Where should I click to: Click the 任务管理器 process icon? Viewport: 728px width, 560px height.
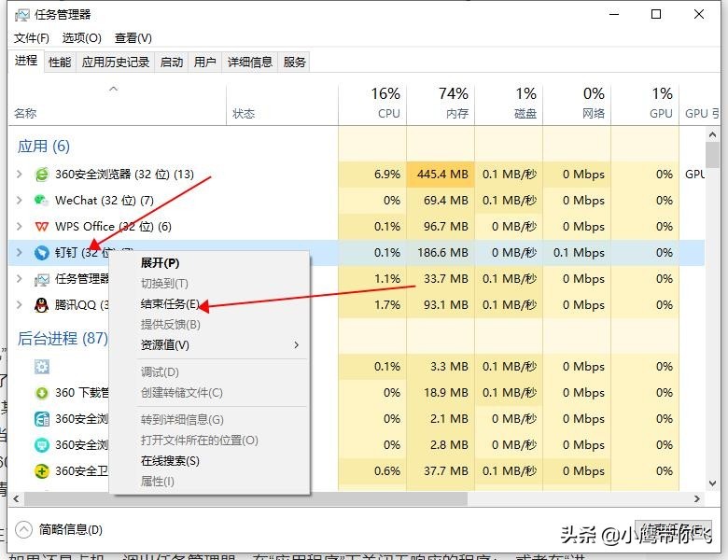[x=41, y=279]
